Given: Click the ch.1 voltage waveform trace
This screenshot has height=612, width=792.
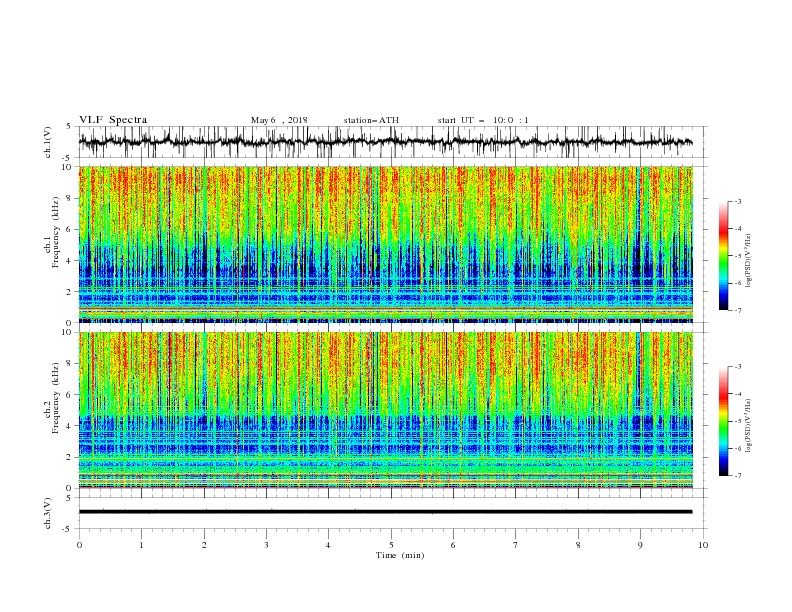Looking at the screenshot, I should [385, 142].
